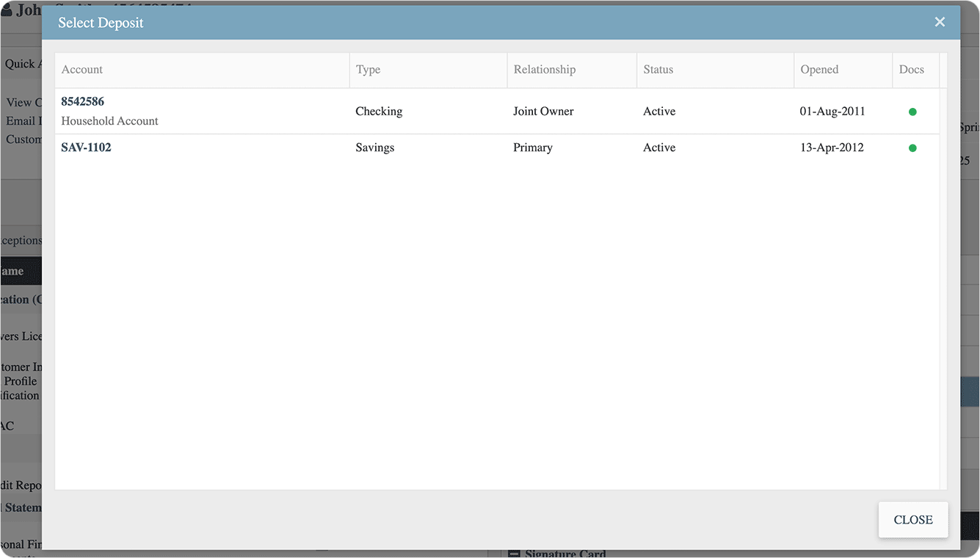This screenshot has height=558, width=980.
Task: Click Active status in the SAV-1102 row
Action: click(x=659, y=148)
